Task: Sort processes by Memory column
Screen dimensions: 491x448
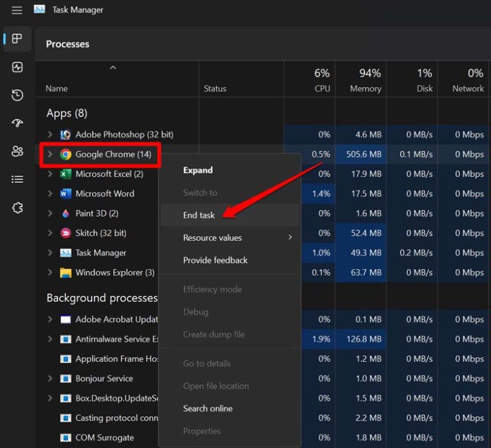Action: [x=365, y=81]
